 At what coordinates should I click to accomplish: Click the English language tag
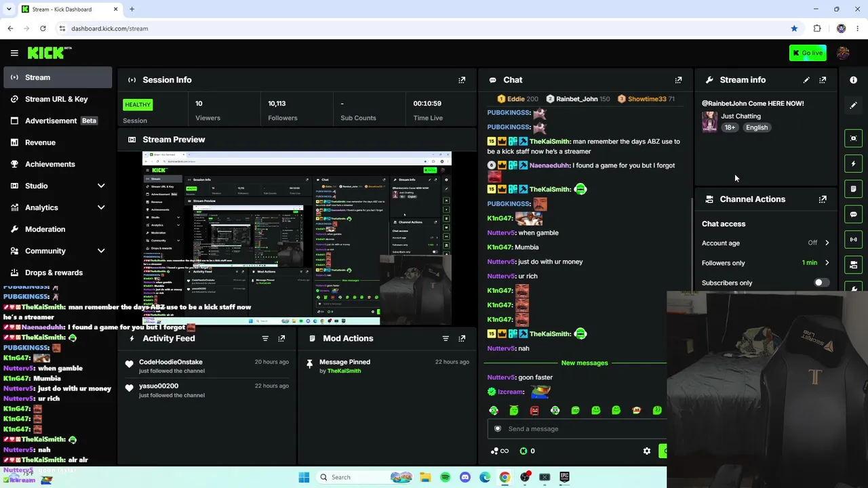[757, 127]
